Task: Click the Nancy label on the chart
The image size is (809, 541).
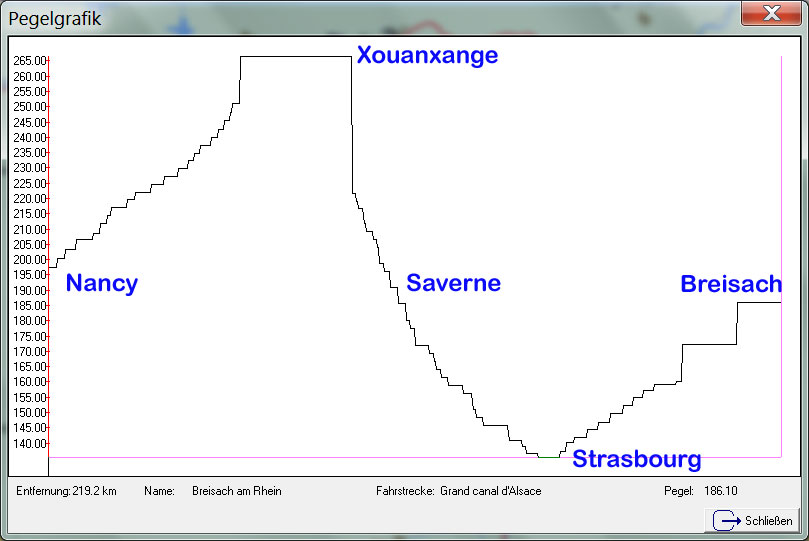Action: [102, 284]
